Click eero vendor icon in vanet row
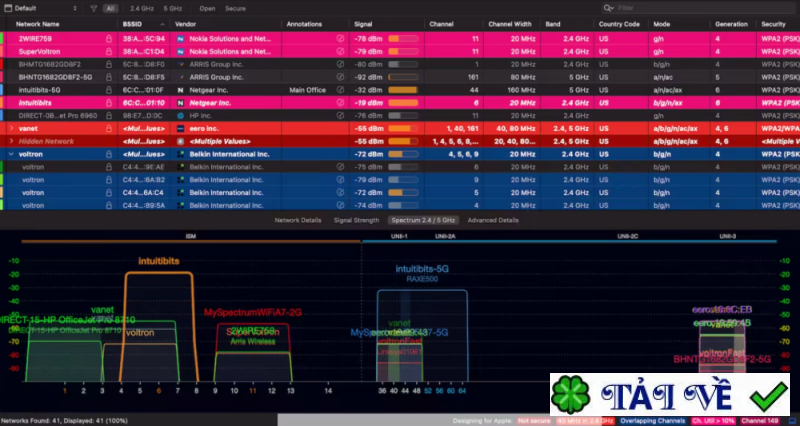800x426 pixels. click(x=180, y=129)
